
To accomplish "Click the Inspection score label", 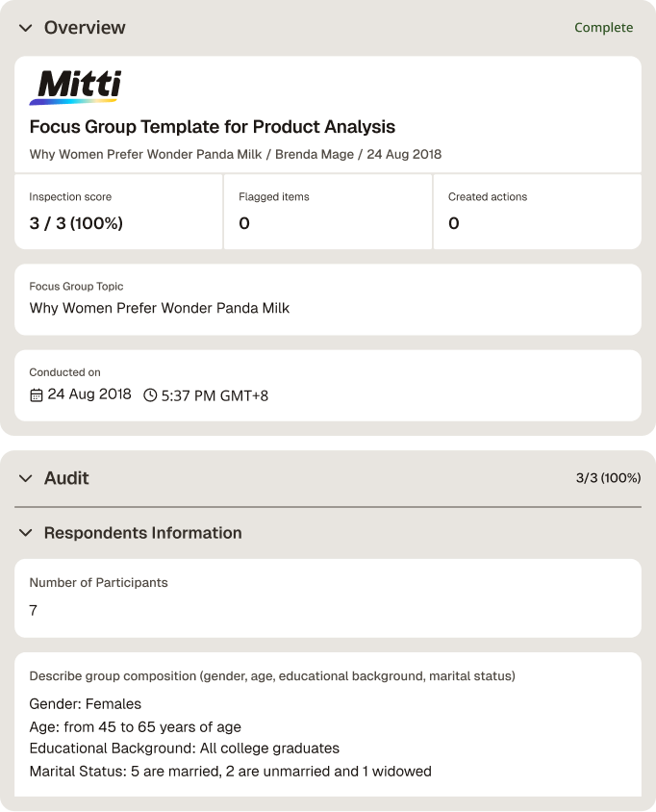I will pyautogui.click(x=70, y=197).
